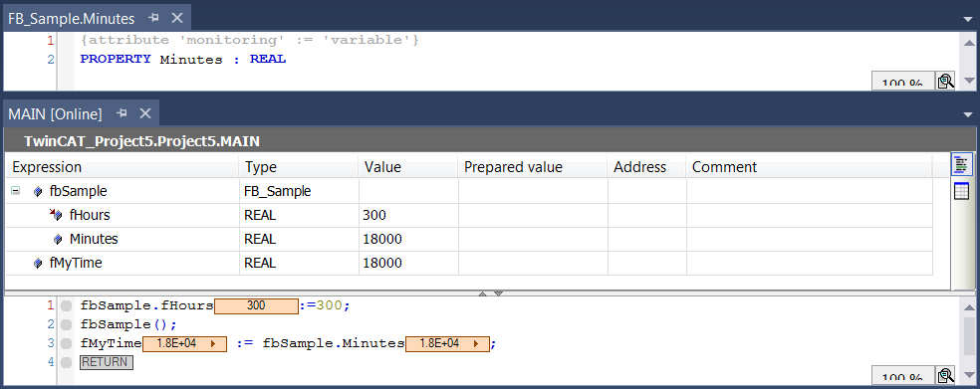Image resolution: width=980 pixels, height=389 pixels.
Task: Sort by the Value column header
Action: (408, 167)
